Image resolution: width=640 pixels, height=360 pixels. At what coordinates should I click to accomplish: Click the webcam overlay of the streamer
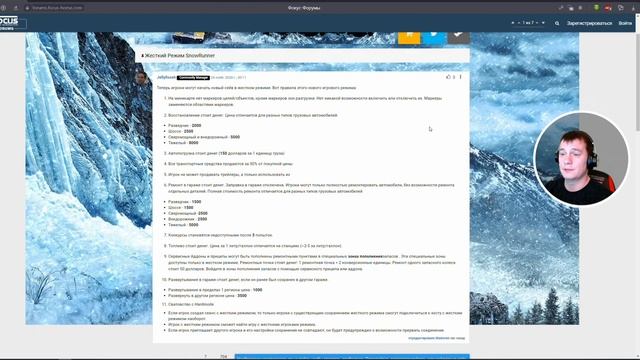(x=581, y=159)
